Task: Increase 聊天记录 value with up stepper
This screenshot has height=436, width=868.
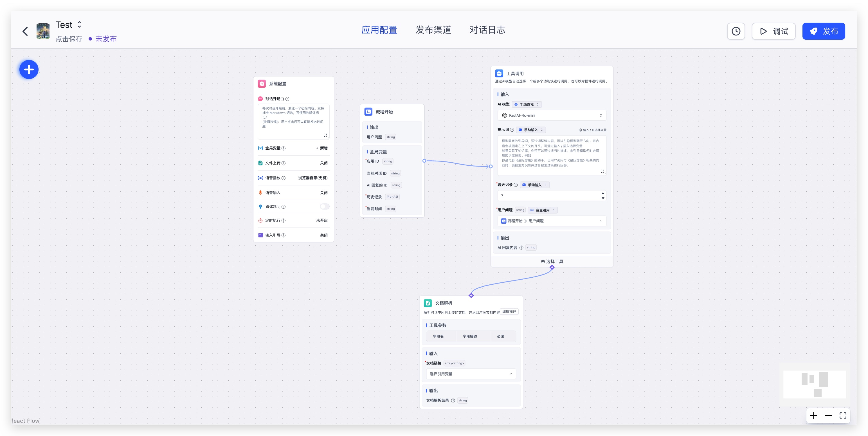Action: (x=602, y=194)
